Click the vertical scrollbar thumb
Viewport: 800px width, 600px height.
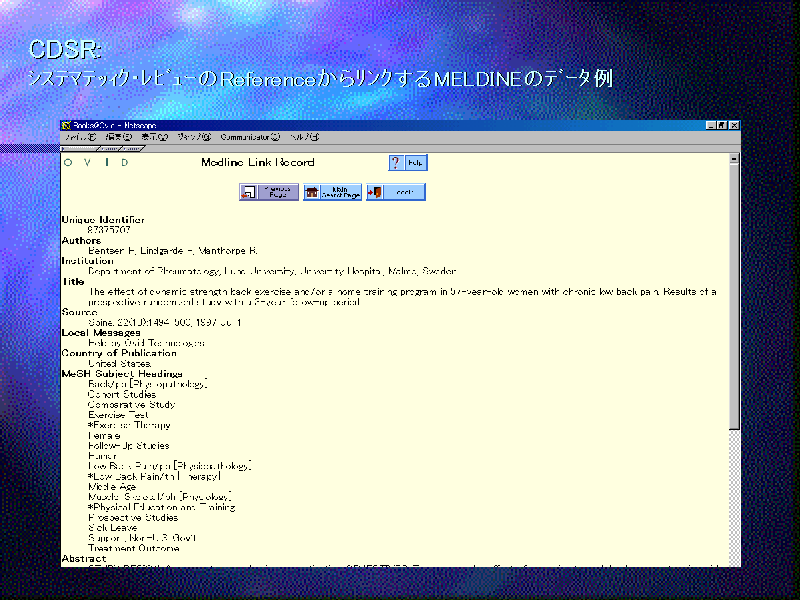click(x=734, y=297)
